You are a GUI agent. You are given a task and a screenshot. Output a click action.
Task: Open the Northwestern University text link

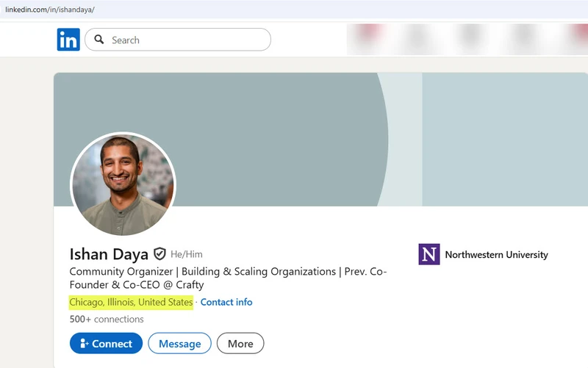coord(496,255)
